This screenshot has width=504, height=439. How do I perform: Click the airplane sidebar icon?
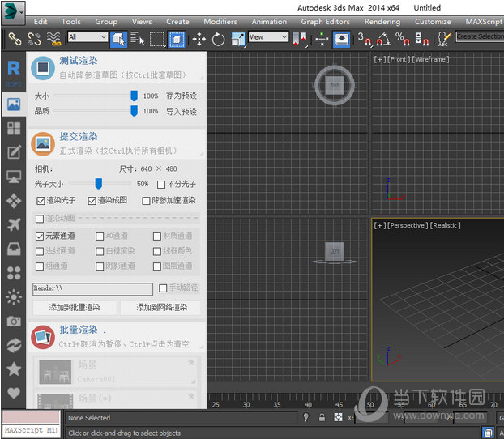14,224
